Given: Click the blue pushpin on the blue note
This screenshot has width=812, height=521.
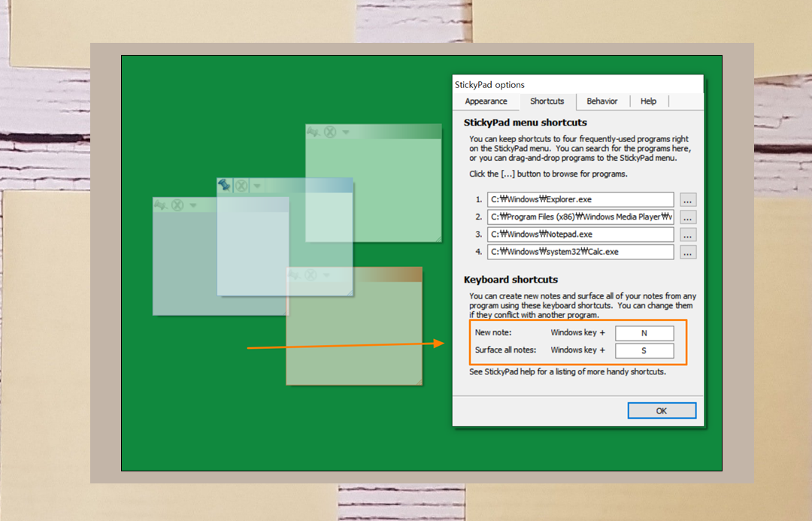Looking at the screenshot, I should click(224, 185).
